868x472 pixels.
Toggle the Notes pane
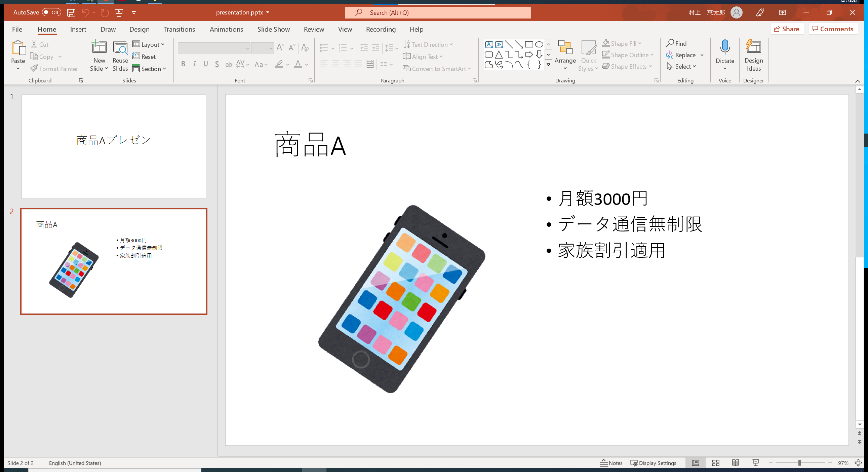pos(611,463)
